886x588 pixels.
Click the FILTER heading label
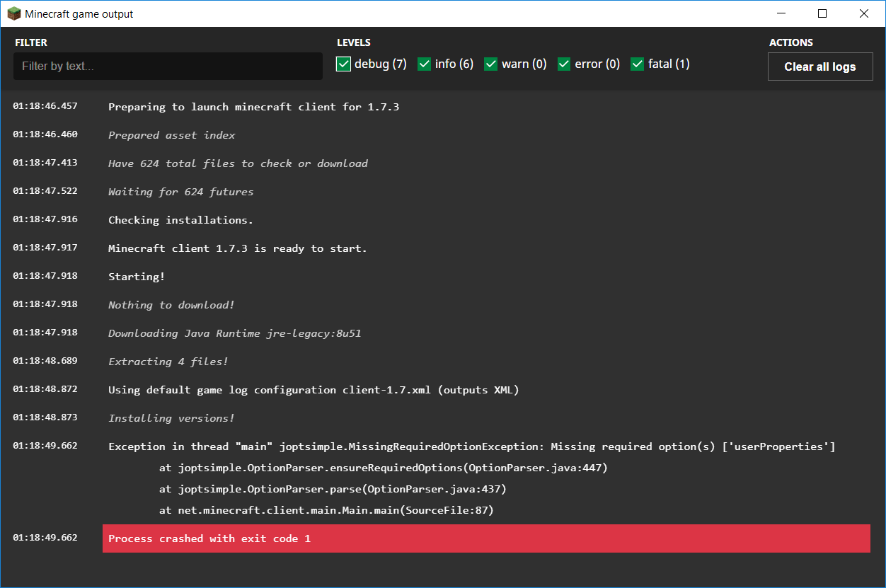(x=31, y=42)
